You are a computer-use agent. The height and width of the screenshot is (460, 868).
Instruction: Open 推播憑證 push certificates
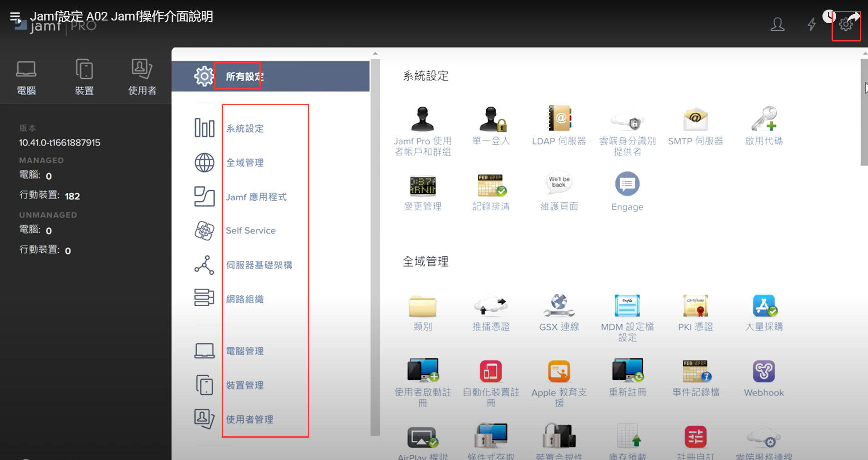pyautogui.click(x=491, y=312)
